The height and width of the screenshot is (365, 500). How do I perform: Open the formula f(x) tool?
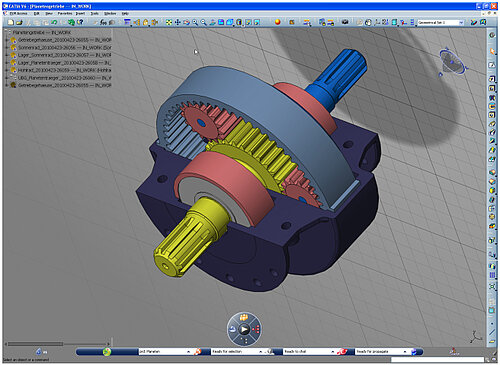[104, 22]
